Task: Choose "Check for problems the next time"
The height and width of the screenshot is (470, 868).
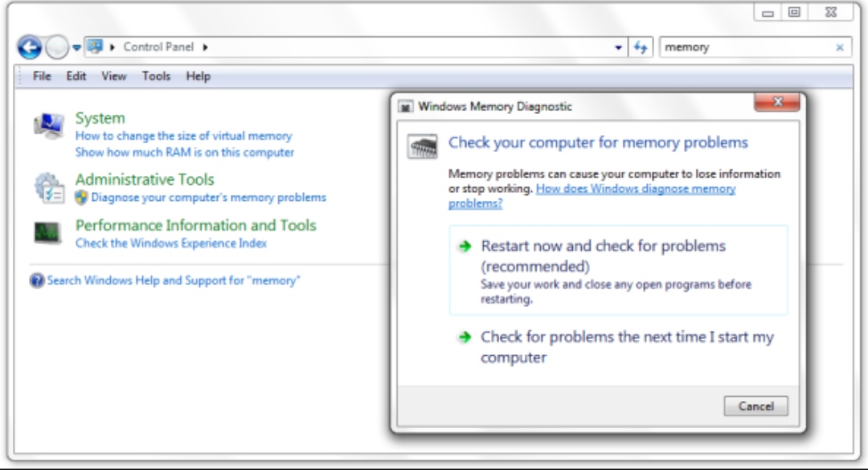Action: 618,347
